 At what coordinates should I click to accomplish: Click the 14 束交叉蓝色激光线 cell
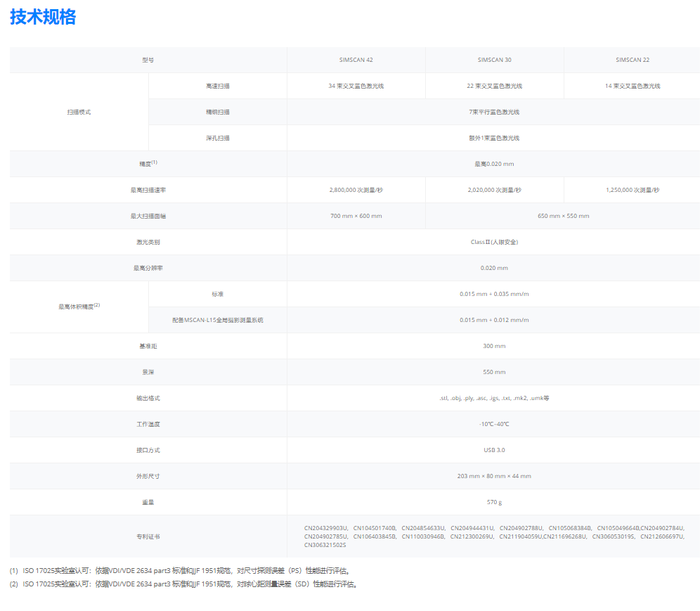(633, 86)
